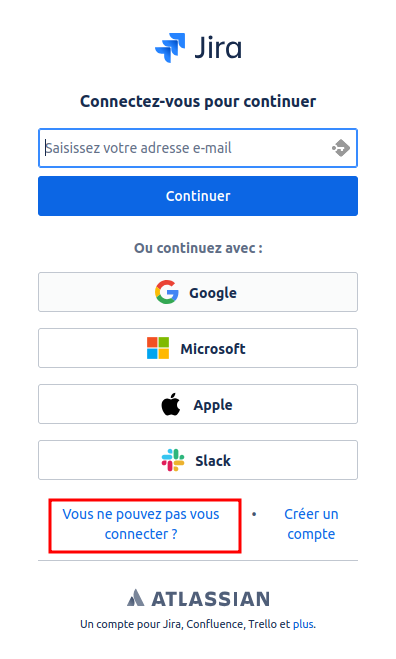This screenshot has width=396, height=659.
Task: Click the 'Connectez-vous pour continuer' heading
Action: (198, 101)
